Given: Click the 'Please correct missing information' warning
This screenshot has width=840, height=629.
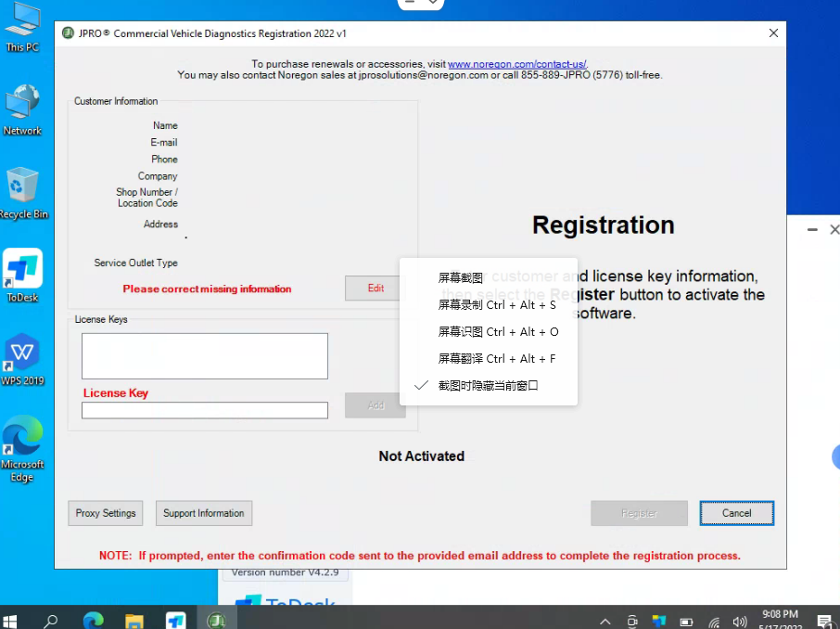Looking at the screenshot, I should coord(207,289).
